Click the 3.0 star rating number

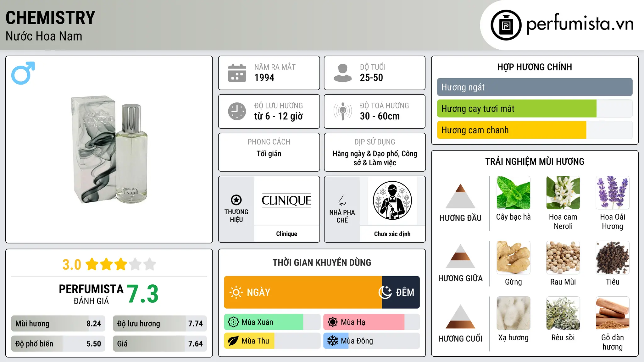(x=72, y=265)
